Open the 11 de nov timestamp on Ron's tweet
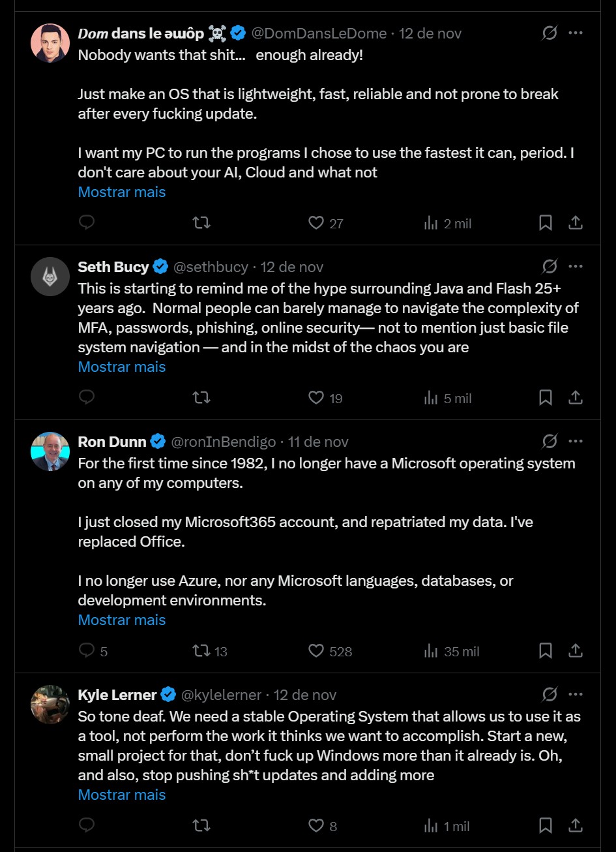 (x=318, y=442)
